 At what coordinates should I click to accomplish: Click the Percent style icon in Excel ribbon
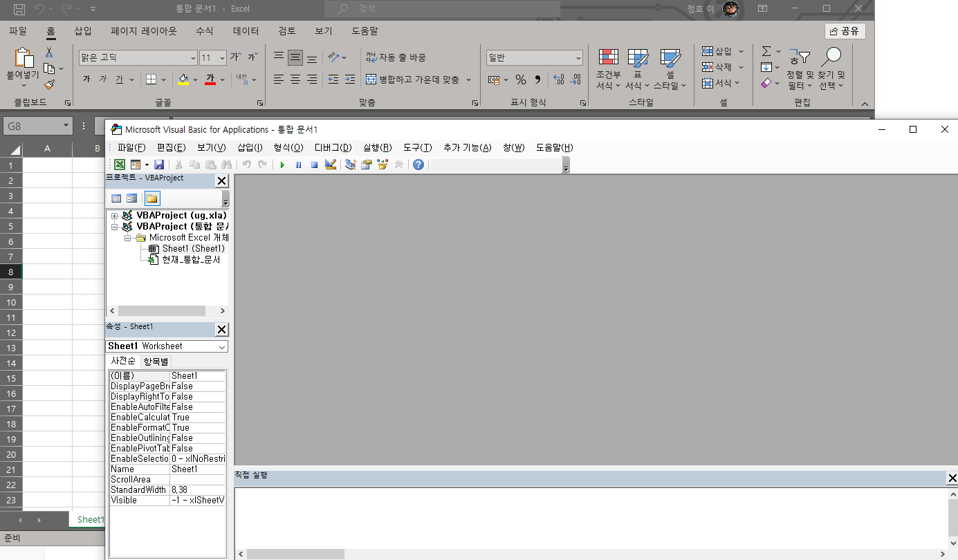521,80
